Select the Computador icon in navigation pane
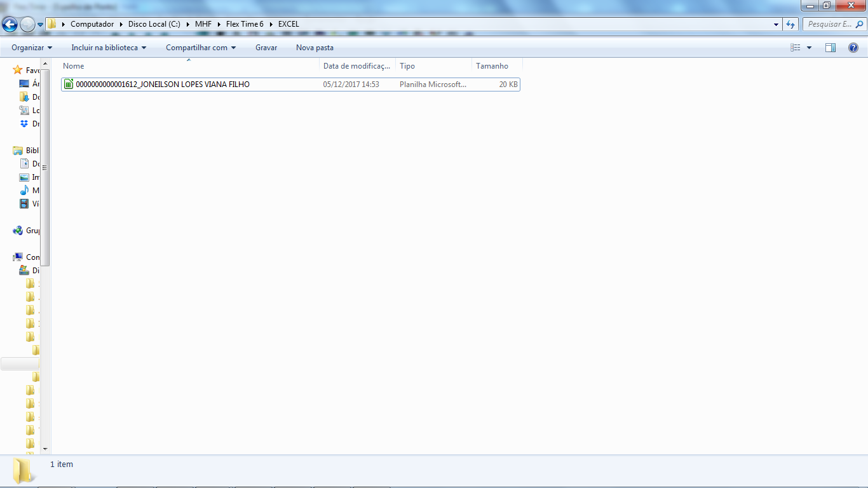Image resolution: width=868 pixels, height=488 pixels. (x=18, y=257)
